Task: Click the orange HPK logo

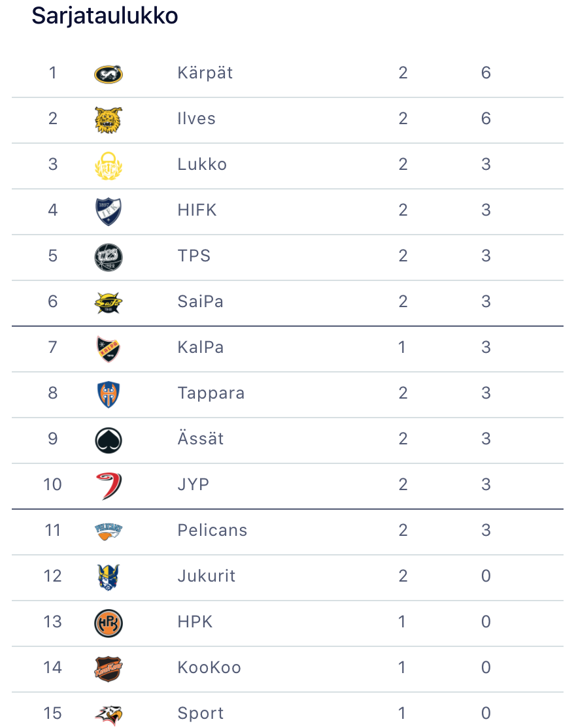Action: [x=109, y=623]
